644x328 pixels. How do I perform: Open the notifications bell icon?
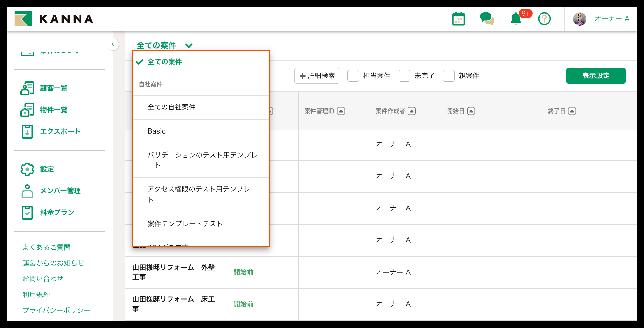(516, 19)
